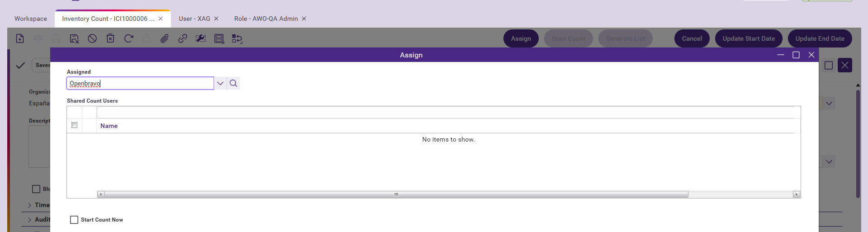Switch to the Workspace tab

pyautogui.click(x=31, y=19)
